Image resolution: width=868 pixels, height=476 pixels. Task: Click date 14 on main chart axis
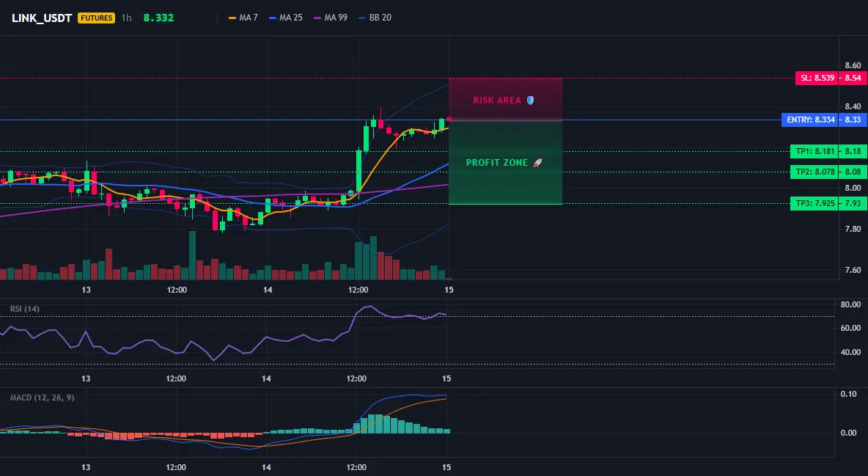(x=268, y=290)
